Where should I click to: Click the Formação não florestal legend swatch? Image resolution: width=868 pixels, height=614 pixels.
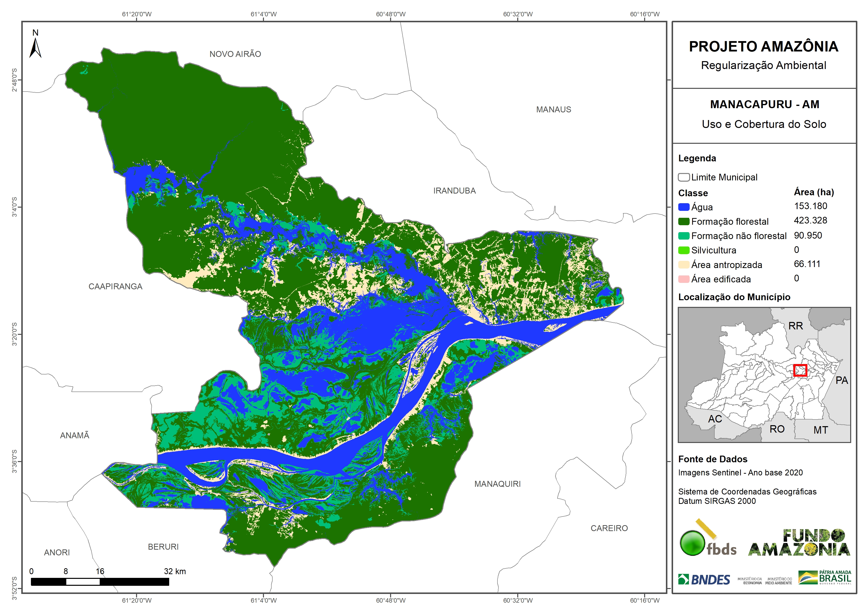683,236
